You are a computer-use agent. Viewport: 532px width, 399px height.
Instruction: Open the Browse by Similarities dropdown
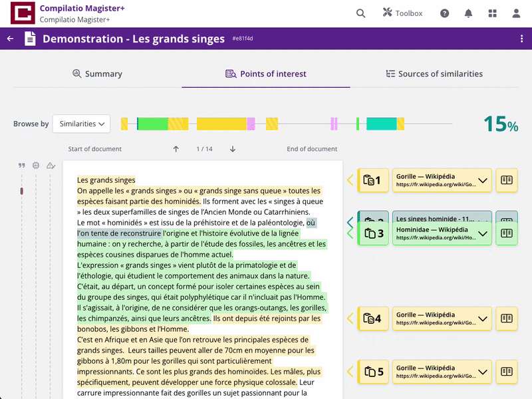tap(81, 124)
